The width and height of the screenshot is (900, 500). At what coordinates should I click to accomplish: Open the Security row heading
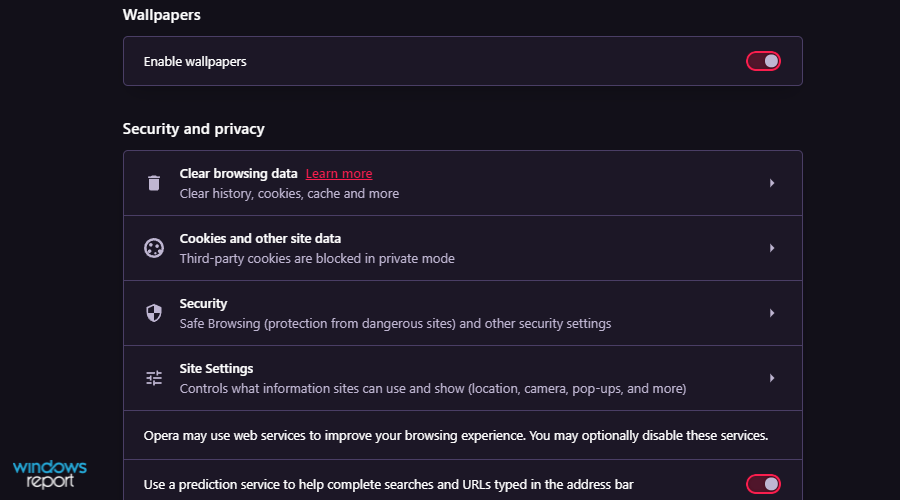click(x=203, y=303)
